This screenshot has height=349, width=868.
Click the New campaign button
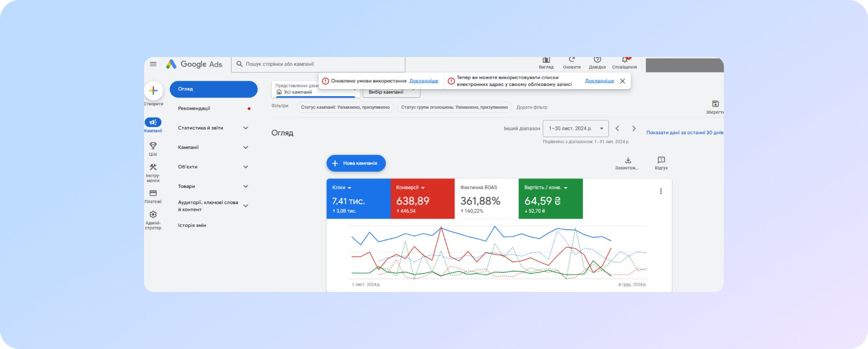(x=356, y=163)
